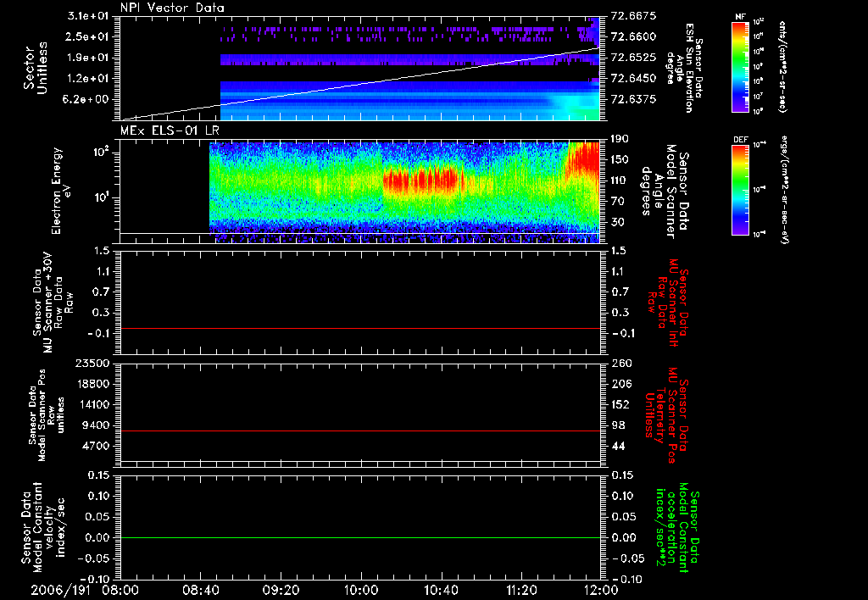Select the "2006/191 08:00" time label

click(86, 590)
